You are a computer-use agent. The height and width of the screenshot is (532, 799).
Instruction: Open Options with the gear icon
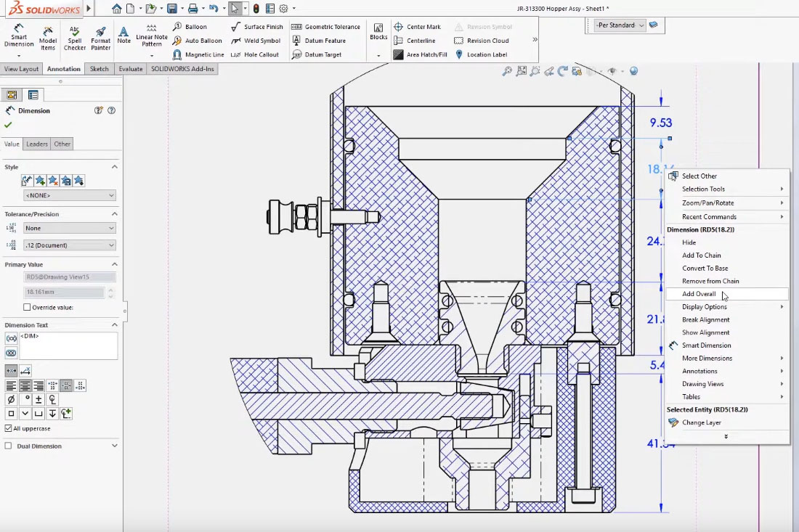click(283, 9)
